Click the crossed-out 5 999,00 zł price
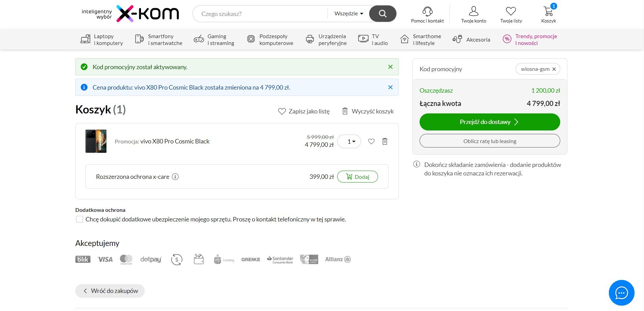This screenshot has height=311, width=644. point(320,137)
